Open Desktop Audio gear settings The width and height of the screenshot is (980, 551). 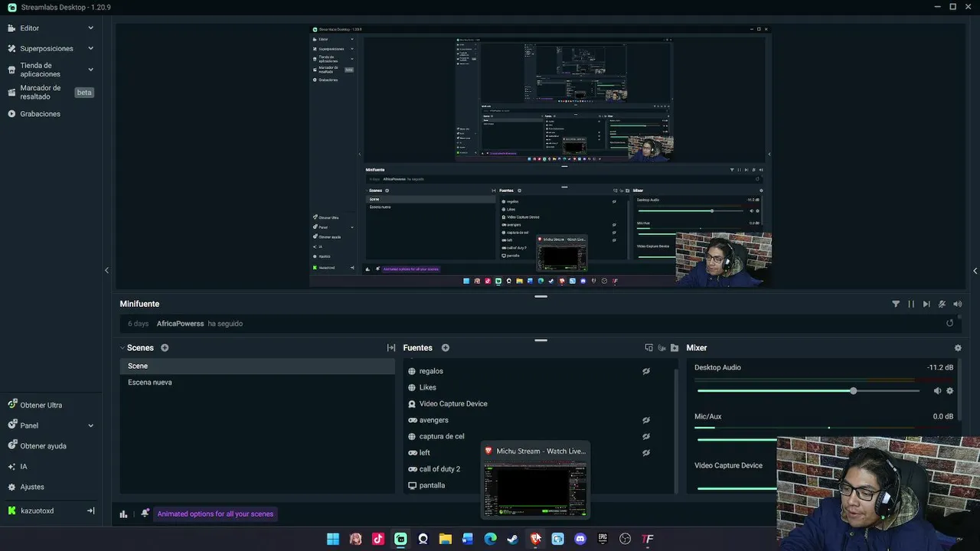tap(950, 391)
